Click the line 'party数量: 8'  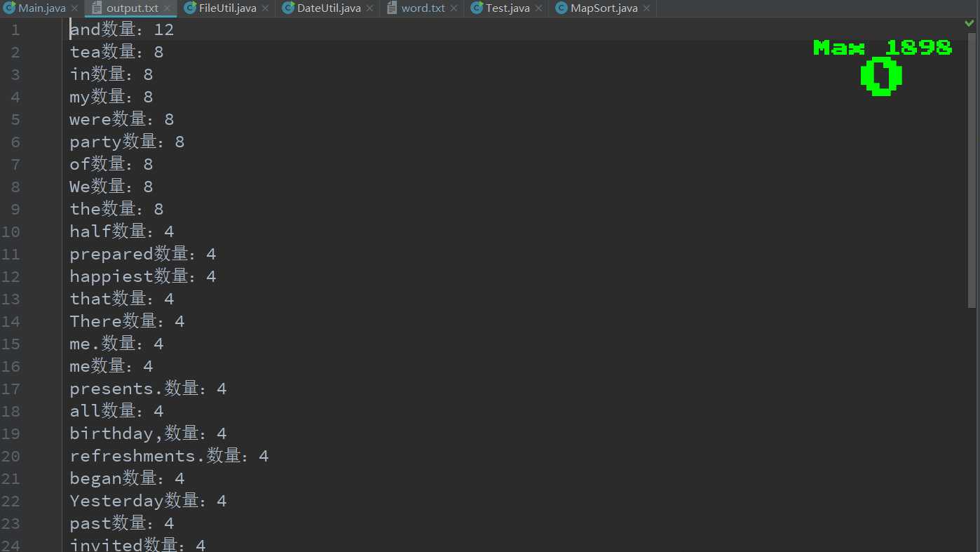click(127, 142)
